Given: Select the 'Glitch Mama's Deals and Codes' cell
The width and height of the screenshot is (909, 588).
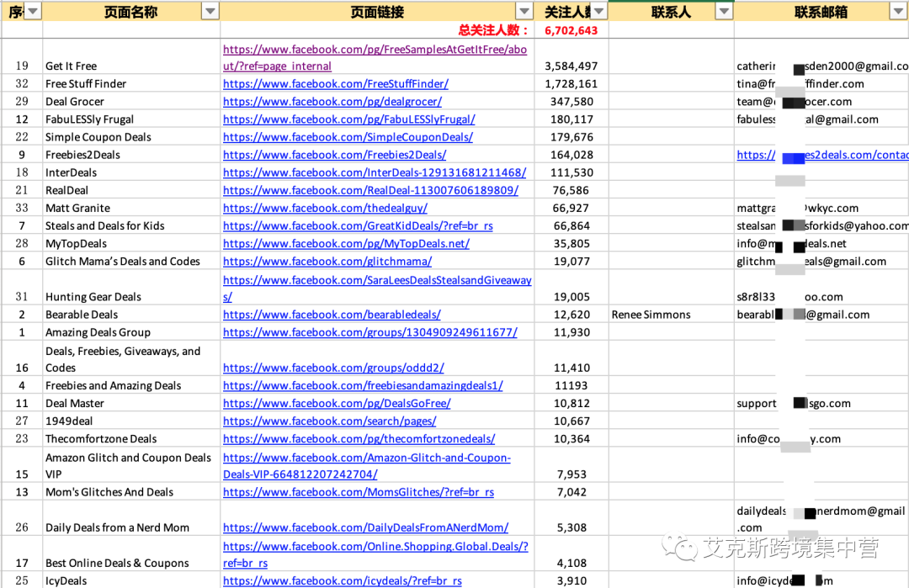Looking at the screenshot, I should (131, 262).
